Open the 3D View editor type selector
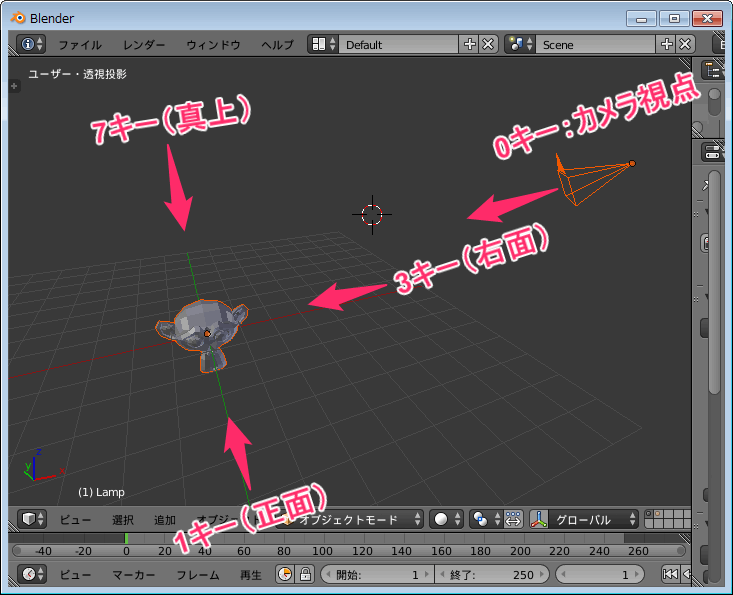Image resolution: width=733 pixels, height=595 pixels. pyautogui.click(x=31, y=519)
